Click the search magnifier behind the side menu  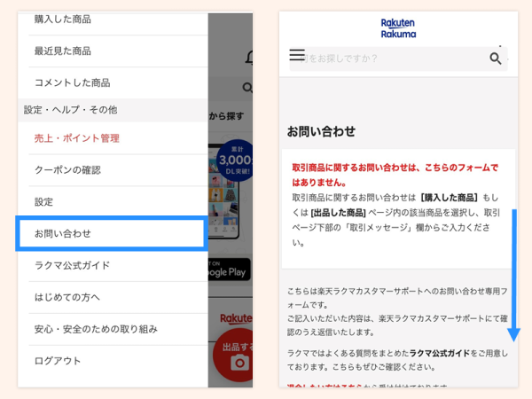coord(248,88)
